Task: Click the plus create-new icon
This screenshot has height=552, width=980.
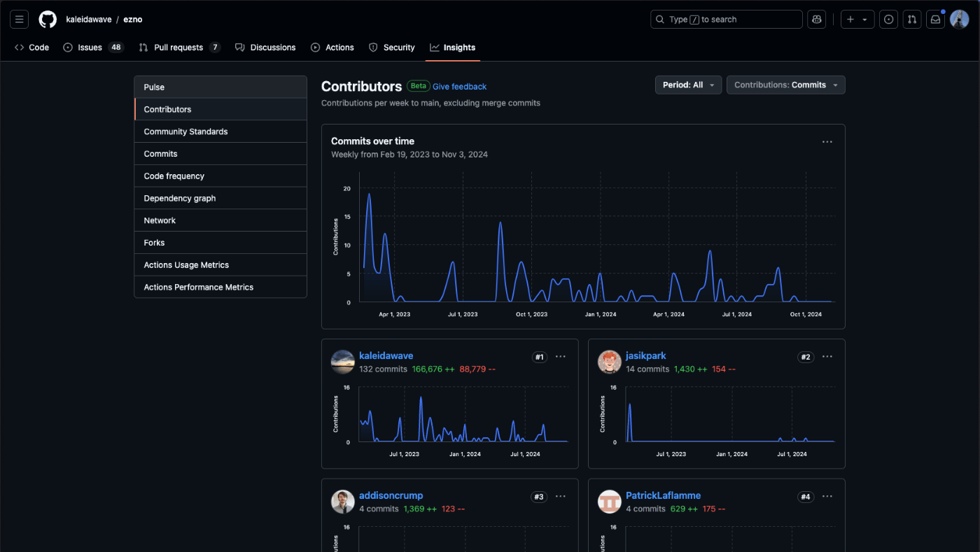Action: [x=850, y=20]
